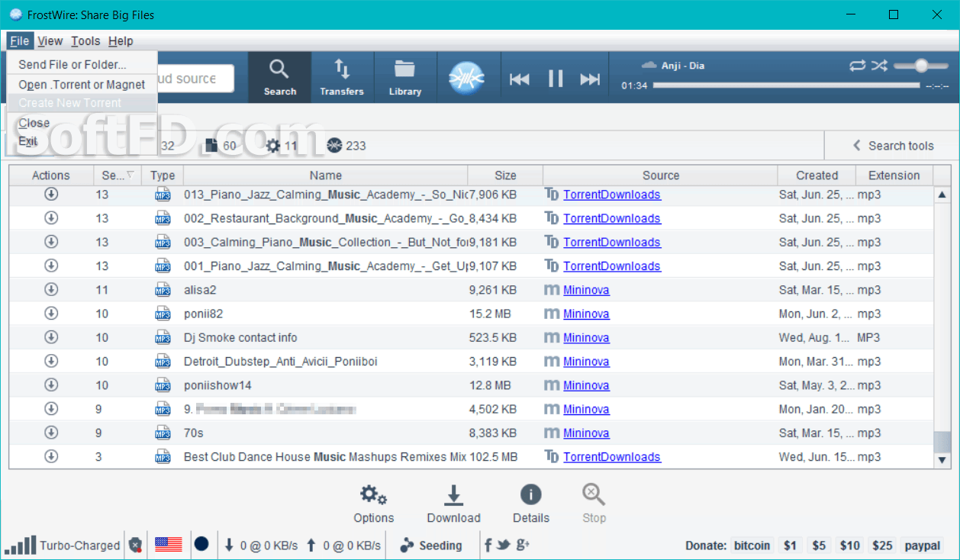Filter results to documents (60)
The image size is (960, 560).
tap(221, 146)
